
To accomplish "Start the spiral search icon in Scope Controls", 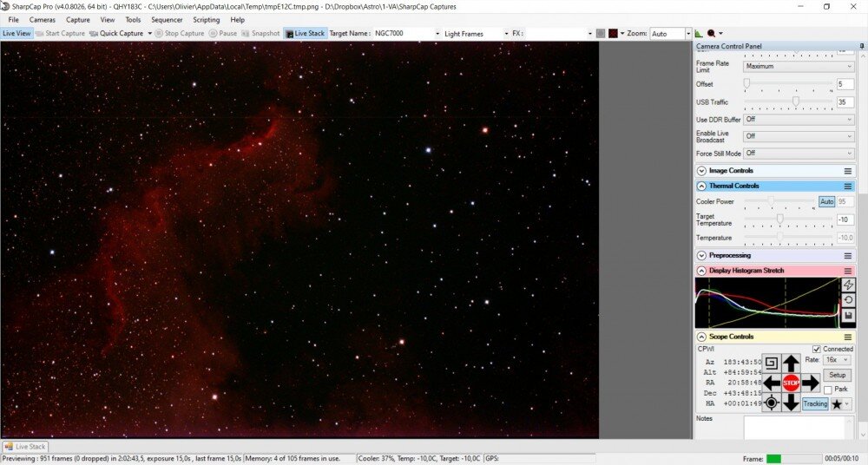I will [x=771, y=363].
